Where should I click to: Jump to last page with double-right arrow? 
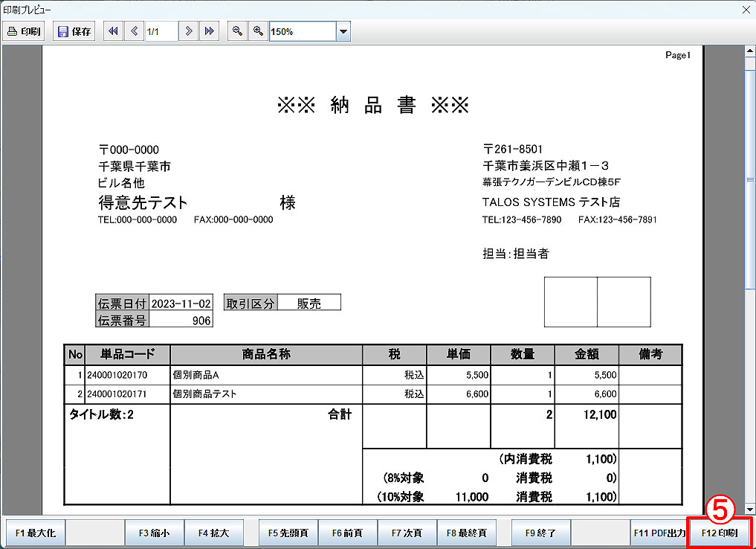210,31
